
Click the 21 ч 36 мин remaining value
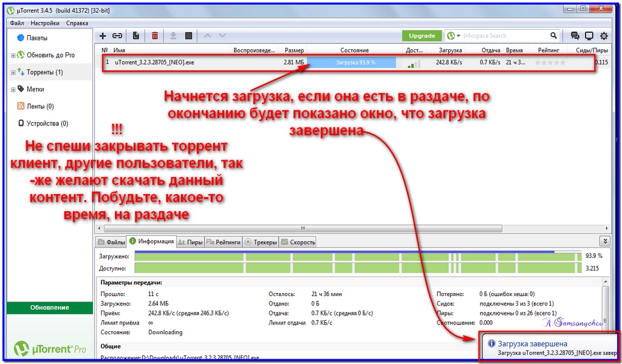[x=327, y=294]
